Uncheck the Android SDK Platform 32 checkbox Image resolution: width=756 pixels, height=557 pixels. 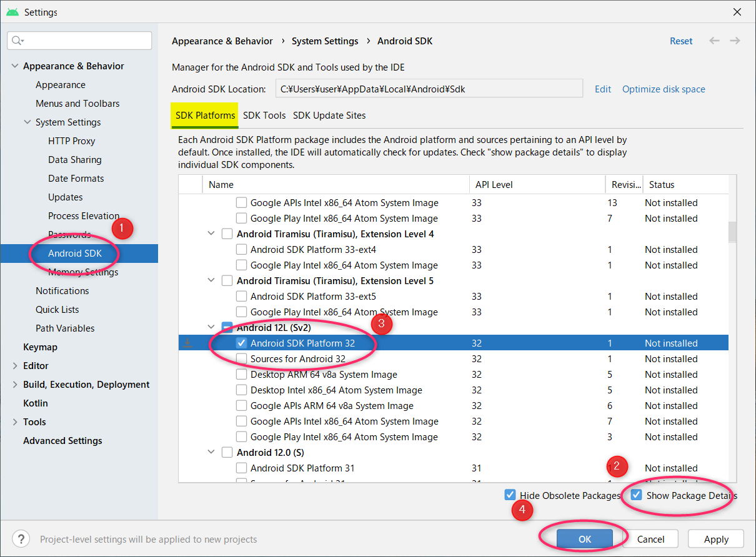coord(241,342)
